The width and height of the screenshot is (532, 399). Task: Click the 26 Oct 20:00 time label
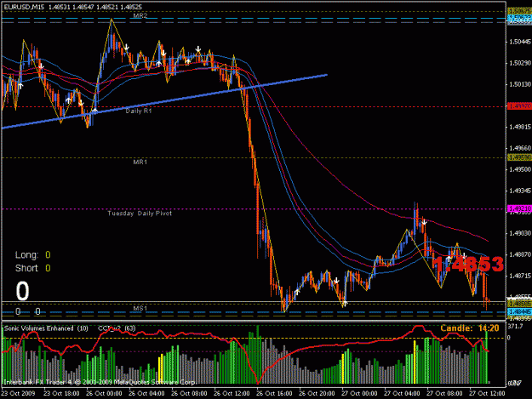coord(317,393)
